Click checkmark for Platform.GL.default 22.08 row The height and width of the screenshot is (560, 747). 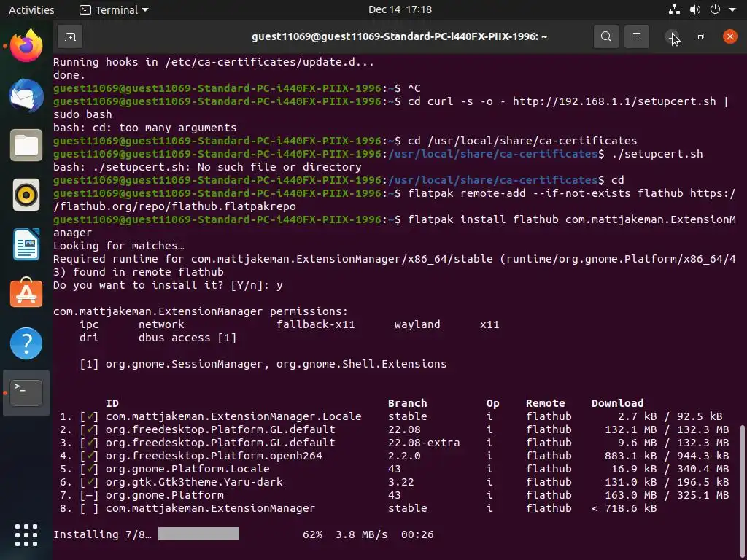coord(90,429)
